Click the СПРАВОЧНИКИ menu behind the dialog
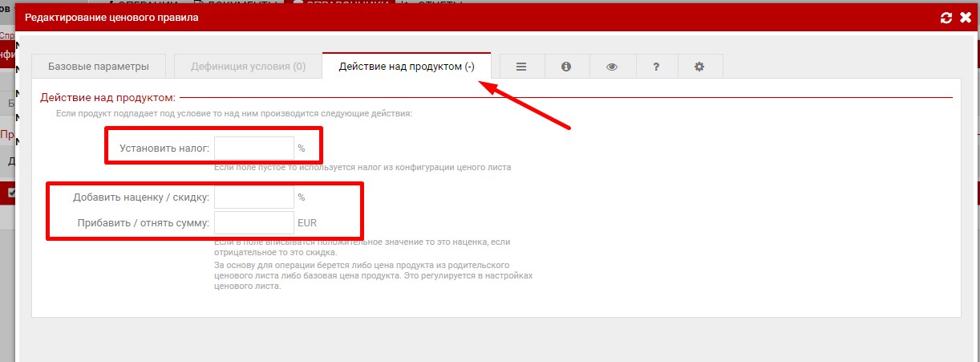Image resolution: width=980 pixels, height=362 pixels. [337, 4]
